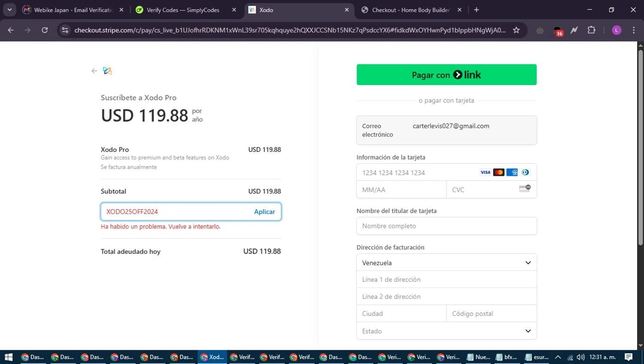Viewport: 644px width, 364px height.
Task: Click the page vertical scrollbar
Action: pos(640,148)
